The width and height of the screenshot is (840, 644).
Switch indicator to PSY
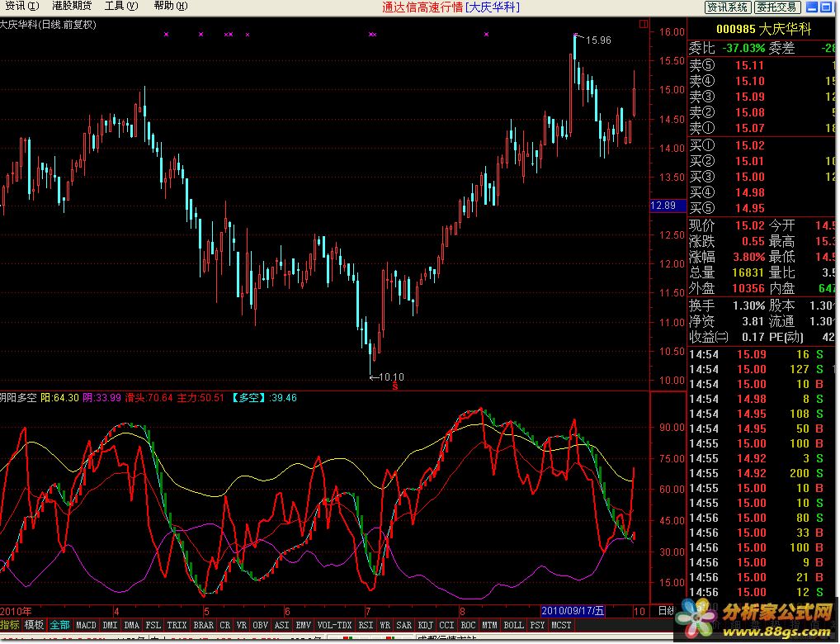click(x=537, y=625)
